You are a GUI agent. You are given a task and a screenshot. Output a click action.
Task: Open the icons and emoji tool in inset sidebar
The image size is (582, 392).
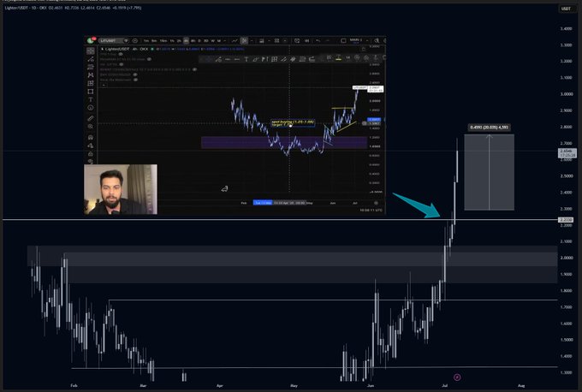pos(91,108)
